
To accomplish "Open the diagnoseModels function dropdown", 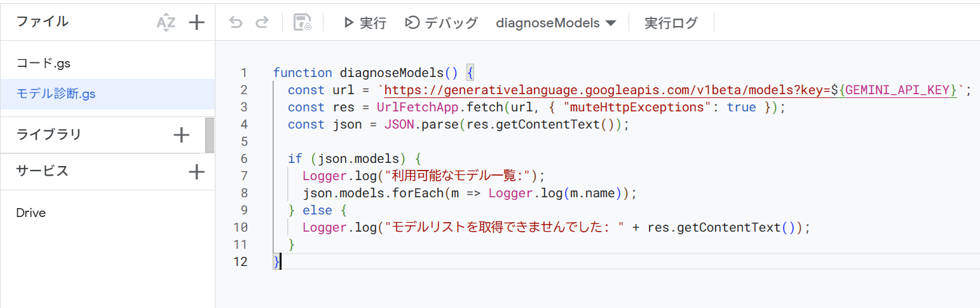I will (x=556, y=23).
